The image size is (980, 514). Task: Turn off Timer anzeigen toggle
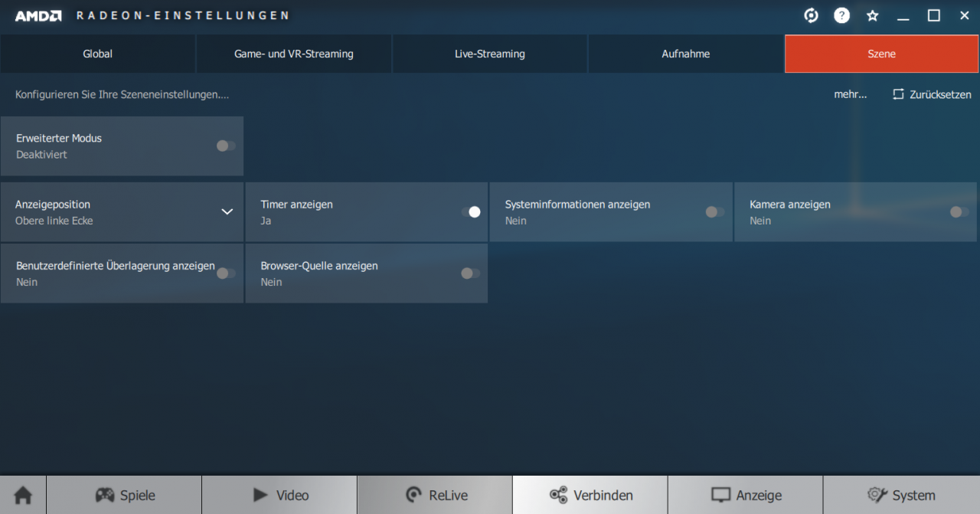point(471,212)
